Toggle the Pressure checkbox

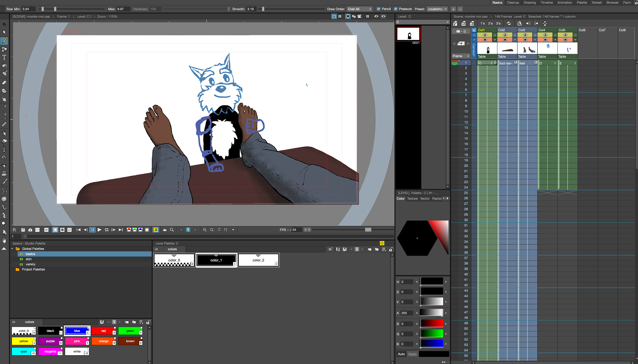(x=396, y=9)
